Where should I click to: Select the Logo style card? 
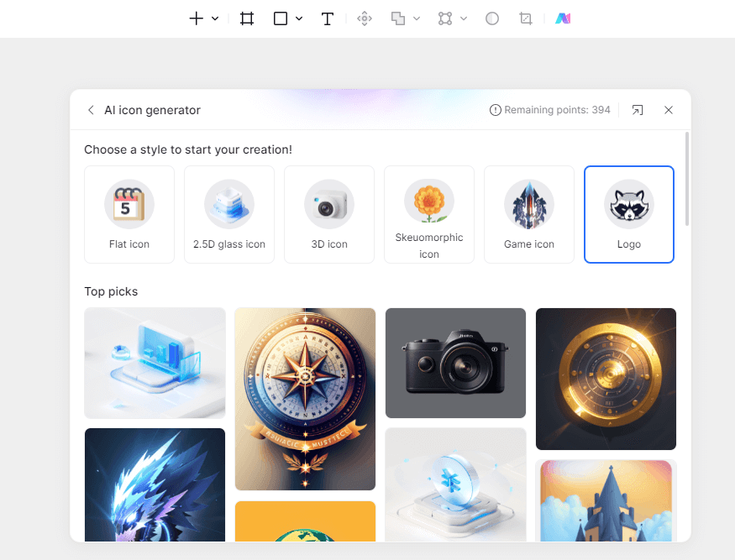pos(629,215)
